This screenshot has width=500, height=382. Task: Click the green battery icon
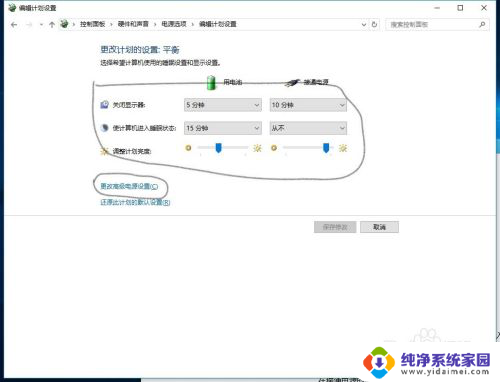point(211,83)
